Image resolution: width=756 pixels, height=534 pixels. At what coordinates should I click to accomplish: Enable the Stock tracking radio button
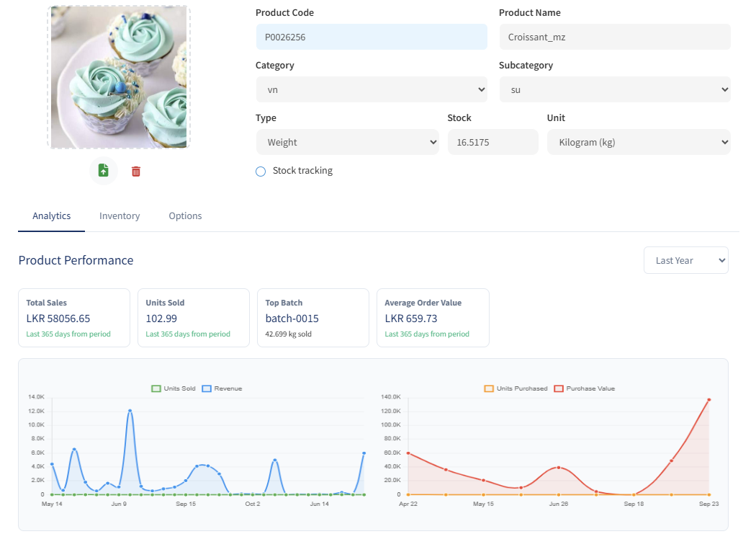(261, 172)
